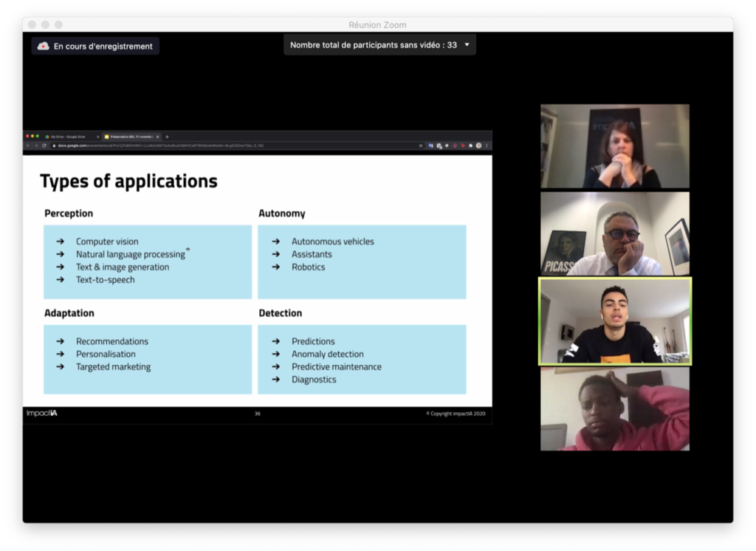Image resolution: width=756 pixels, height=551 pixels.
Task: Select the video tile with Picasso poster
Action: click(614, 233)
